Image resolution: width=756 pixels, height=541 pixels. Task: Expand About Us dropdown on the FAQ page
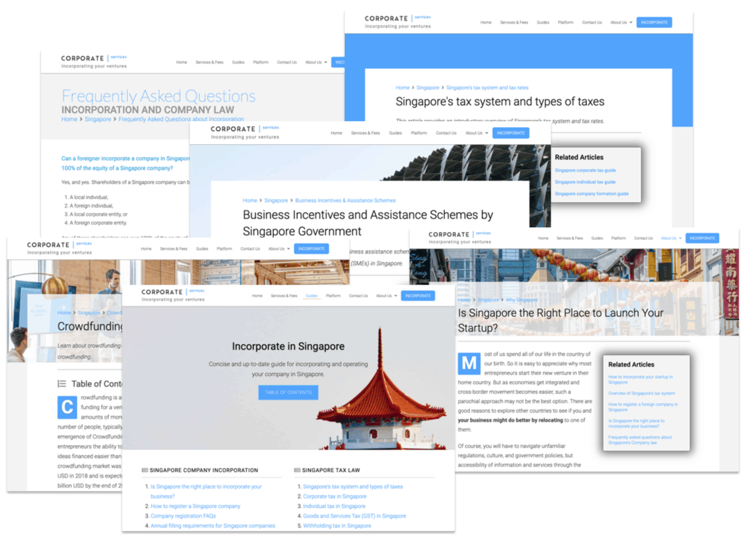[316, 62]
